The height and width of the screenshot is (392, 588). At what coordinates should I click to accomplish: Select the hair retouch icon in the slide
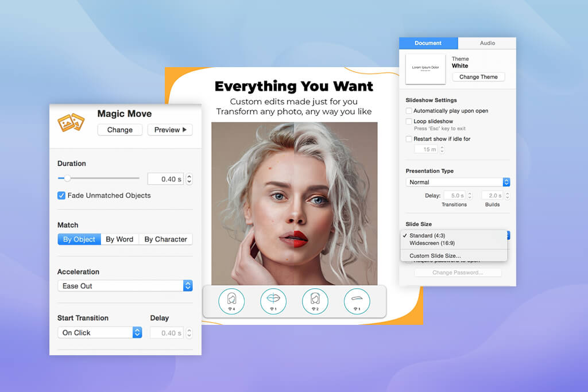231,301
